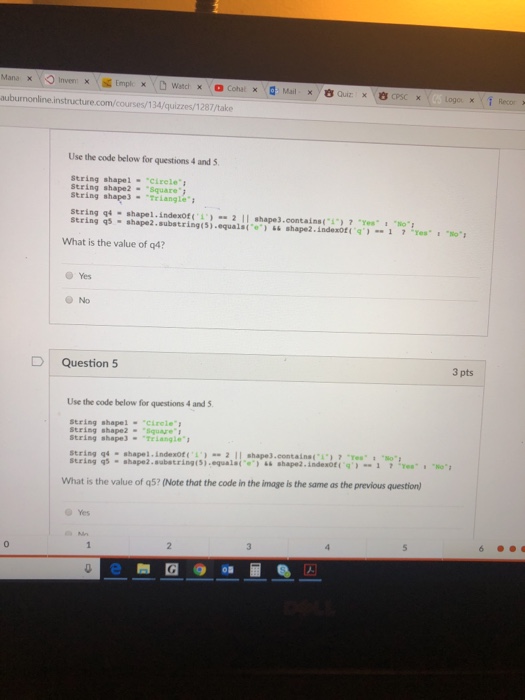Close the Inven tab
The image size is (525, 700).
point(87,81)
